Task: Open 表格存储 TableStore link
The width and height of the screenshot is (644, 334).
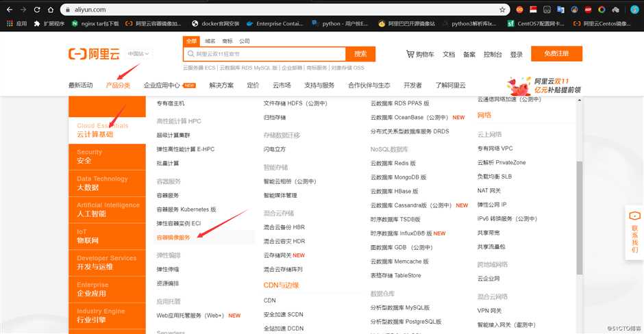Action: pos(395,275)
